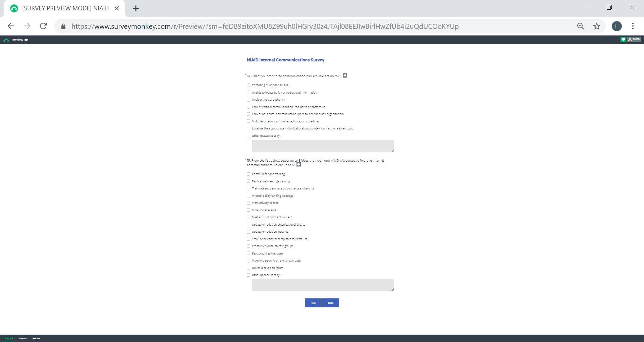Click the Next button
This screenshot has width=644, height=342.
point(331,303)
